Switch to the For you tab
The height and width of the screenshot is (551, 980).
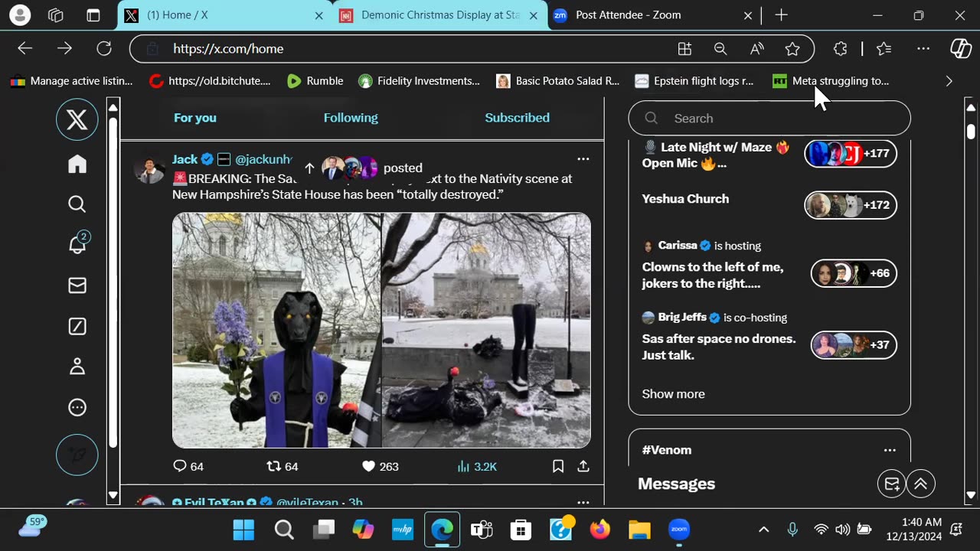pyautogui.click(x=195, y=118)
